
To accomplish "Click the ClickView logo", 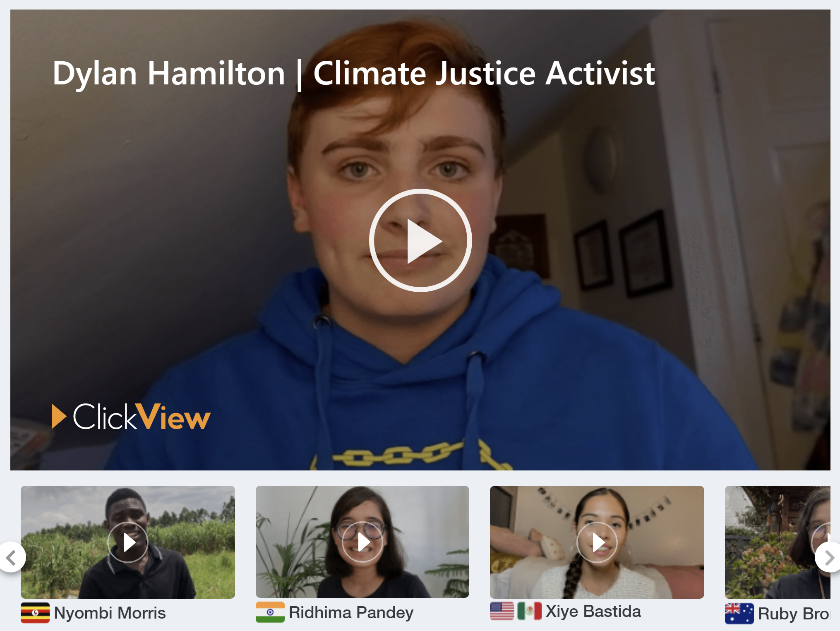I will point(131,417).
